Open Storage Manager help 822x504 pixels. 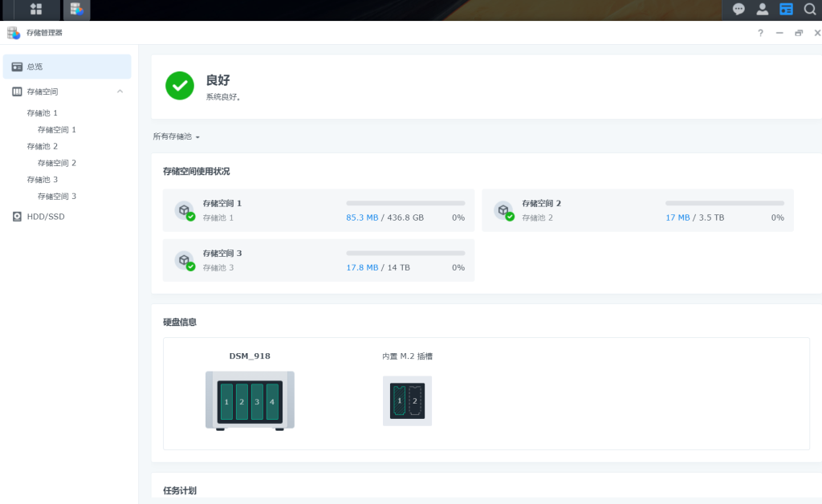(759, 33)
